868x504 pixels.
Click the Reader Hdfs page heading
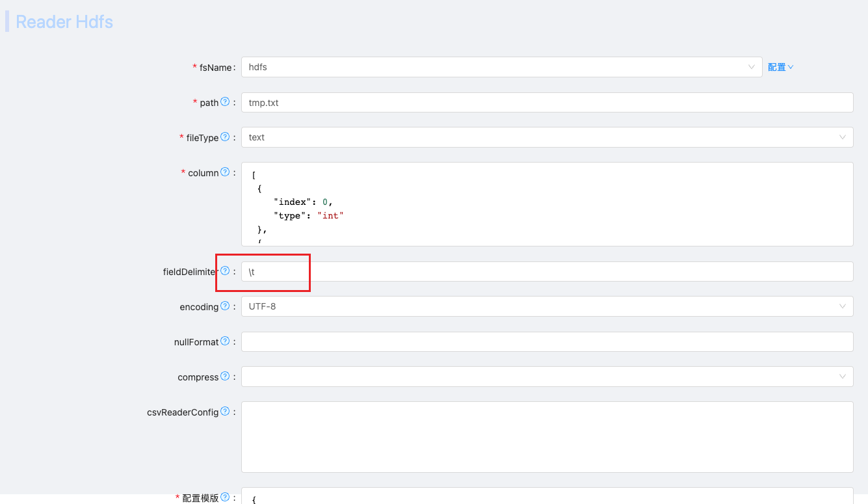pos(64,21)
